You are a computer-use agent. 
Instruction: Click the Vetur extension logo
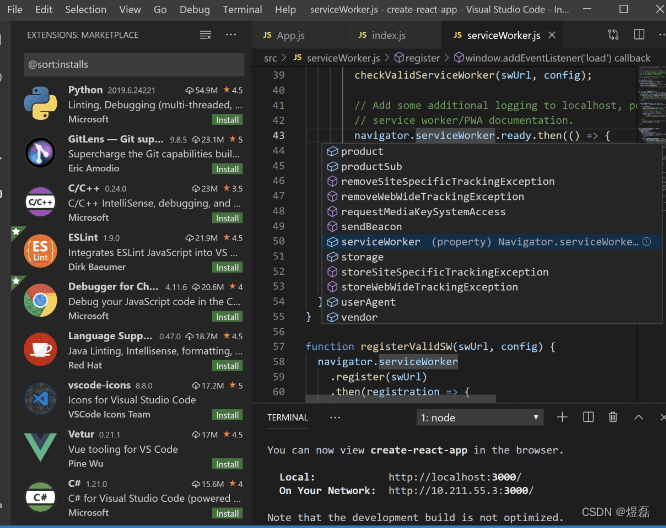[x=40, y=447]
